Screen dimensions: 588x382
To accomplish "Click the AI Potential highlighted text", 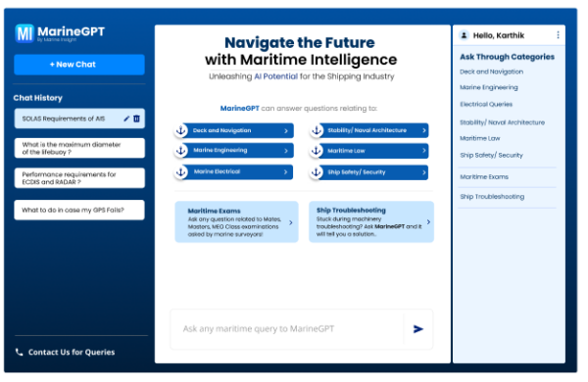I will point(276,76).
